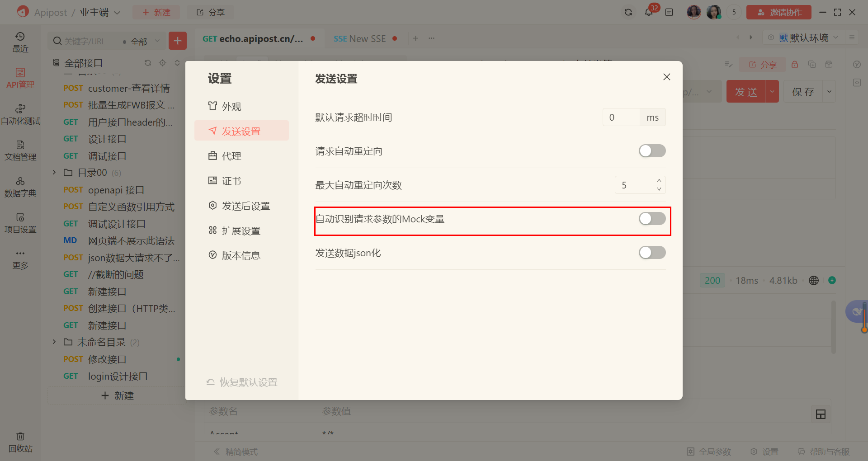Select 外观 in settings menu

click(241, 107)
